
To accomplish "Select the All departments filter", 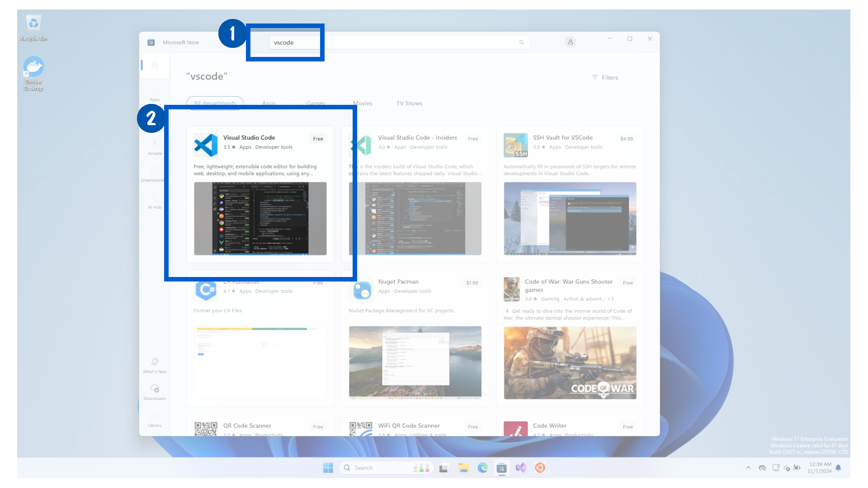I will [x=214, y=103].
